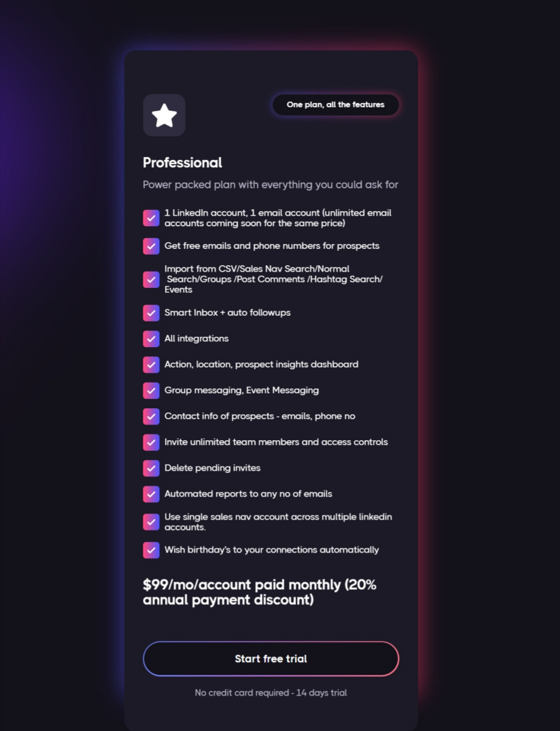
Task: Click the check icon beside 'Smart Inbox + auto followups'
Action: coord(151,314)
